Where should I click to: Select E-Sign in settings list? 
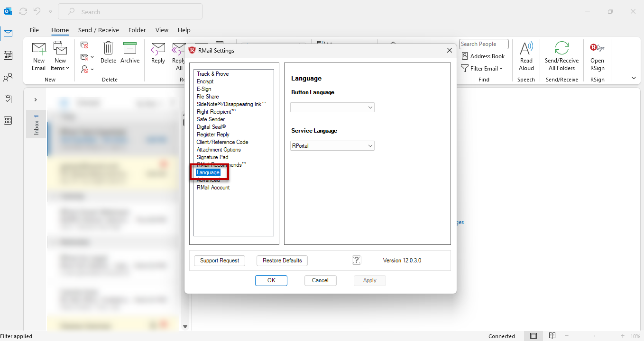(x=204, y=89)
